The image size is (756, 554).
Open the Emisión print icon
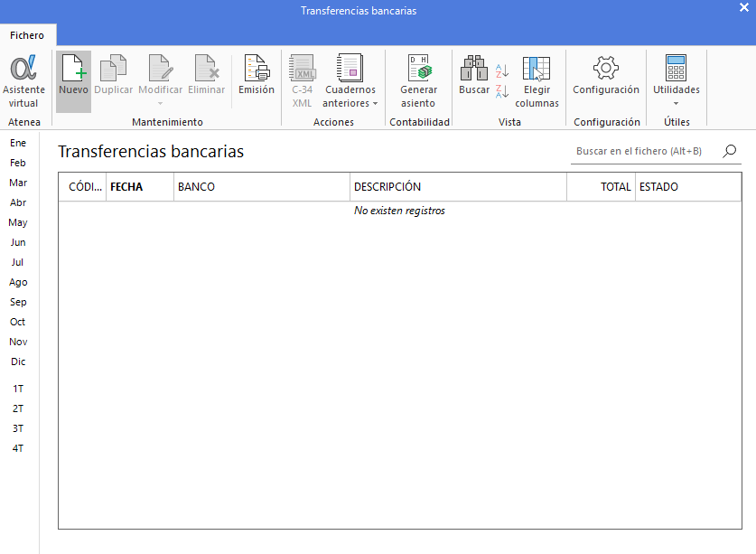(256, 68)
